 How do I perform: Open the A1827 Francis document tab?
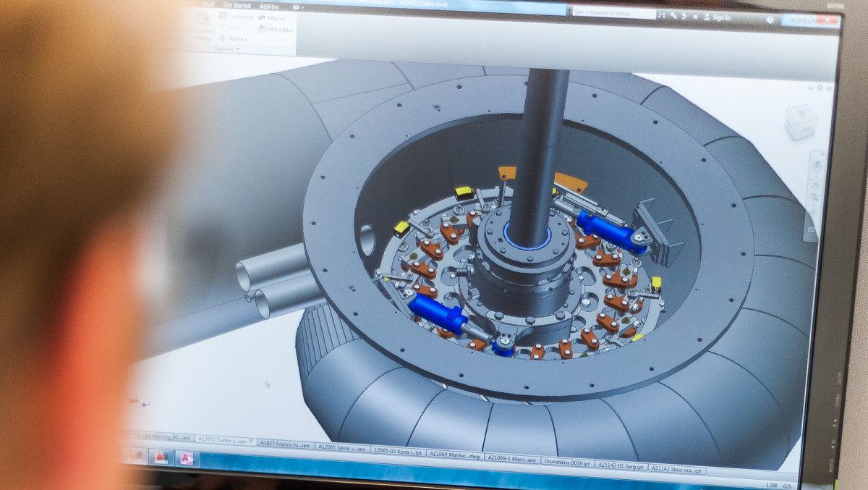(x=286, y=444)
